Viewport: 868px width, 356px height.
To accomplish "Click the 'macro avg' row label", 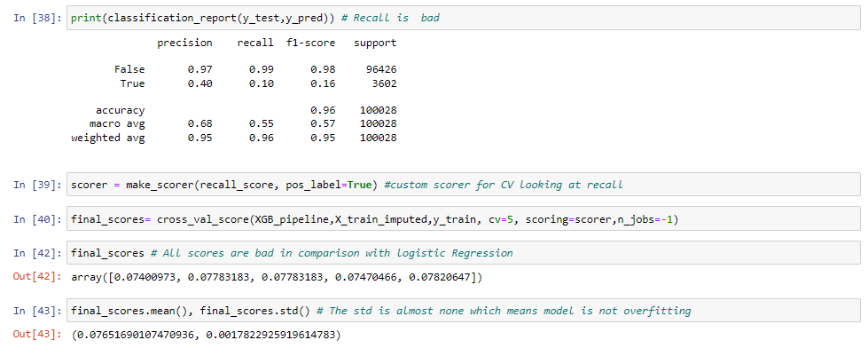I will tap(117, 124).
